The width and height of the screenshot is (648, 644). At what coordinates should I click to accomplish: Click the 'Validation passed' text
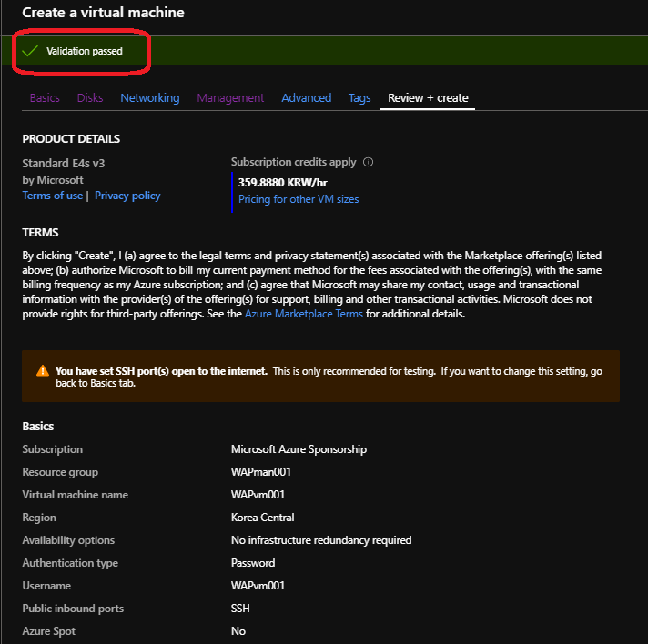click(85, 51)
